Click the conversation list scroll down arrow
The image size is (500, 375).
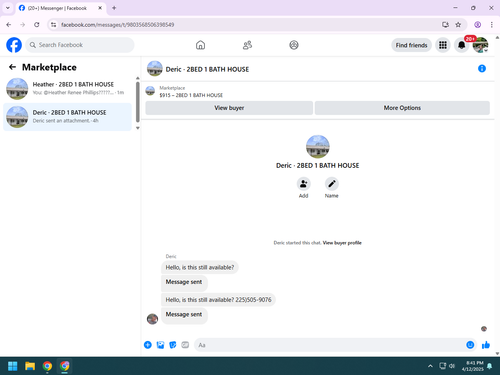click(x=138, y=128)
